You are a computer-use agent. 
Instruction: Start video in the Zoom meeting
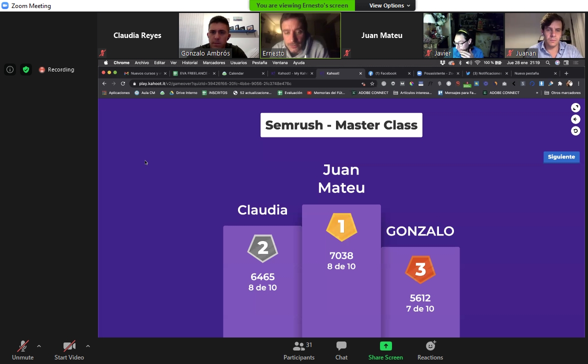pyautogui.click(x=69, y=350)
